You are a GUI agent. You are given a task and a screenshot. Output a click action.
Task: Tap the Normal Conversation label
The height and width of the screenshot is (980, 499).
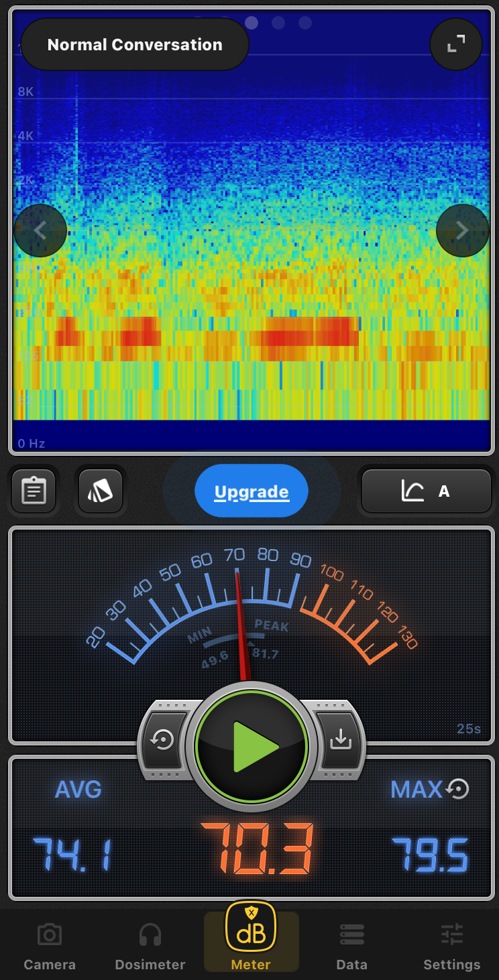pyautogui.click(x=135, y=45)
